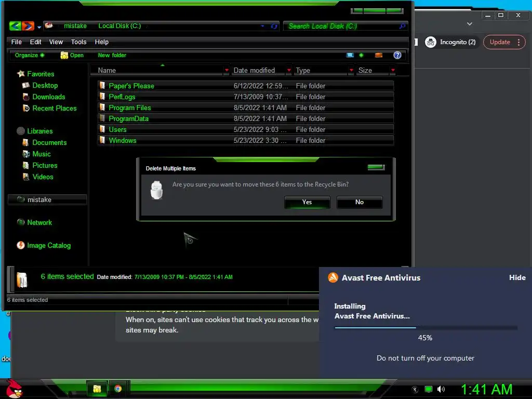This screenshot has width=532, height=399.
Task: Select the Program Files folder icon
Action: point(102,107)
